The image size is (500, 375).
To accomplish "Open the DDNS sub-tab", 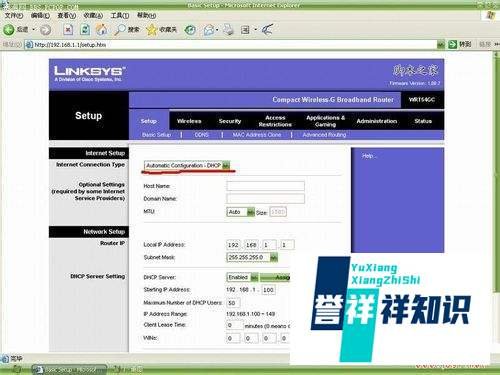I will [202, 135].
